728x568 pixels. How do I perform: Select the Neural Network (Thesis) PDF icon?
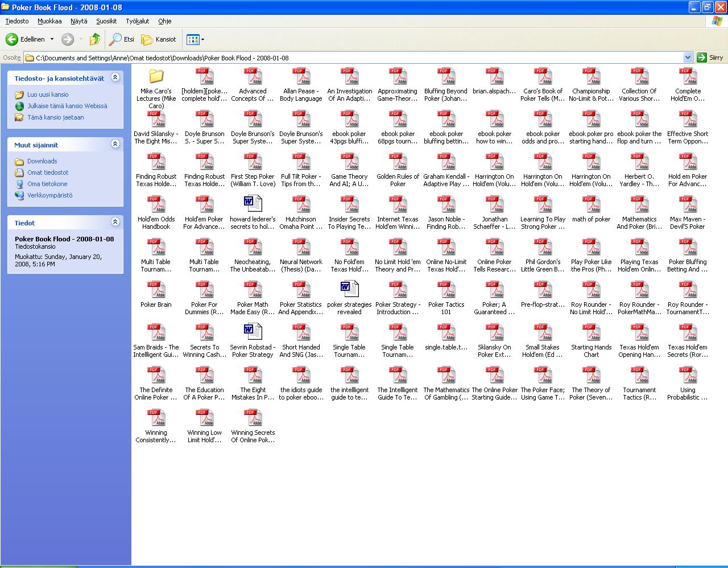click(x=301, y=247)
